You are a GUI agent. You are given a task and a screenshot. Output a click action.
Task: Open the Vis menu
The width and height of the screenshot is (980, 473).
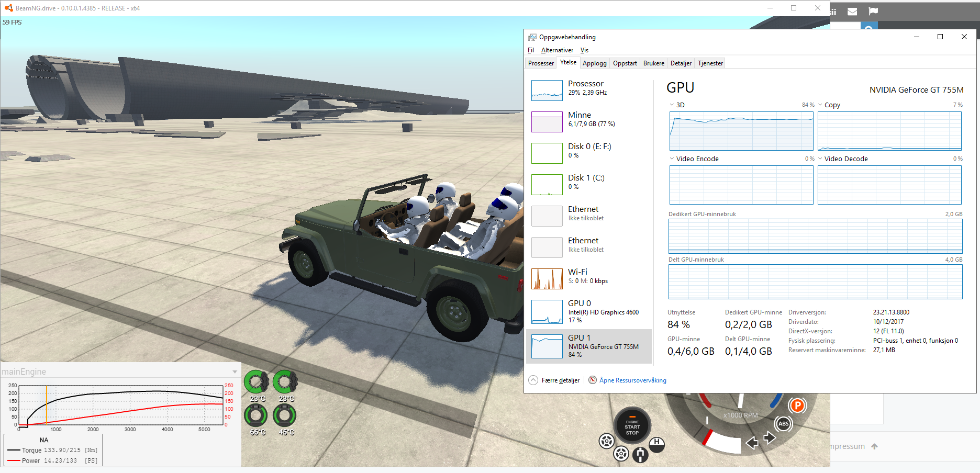coord(584,50)
